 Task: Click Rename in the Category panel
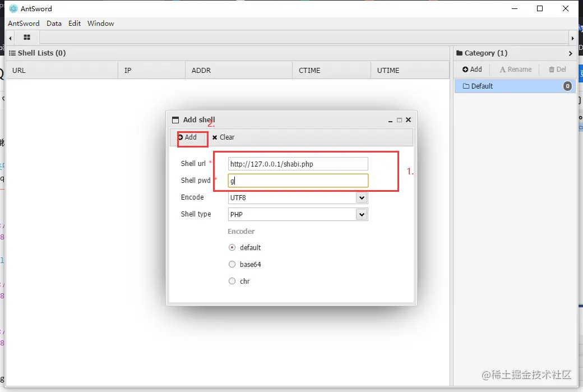(x=515, y=70)
